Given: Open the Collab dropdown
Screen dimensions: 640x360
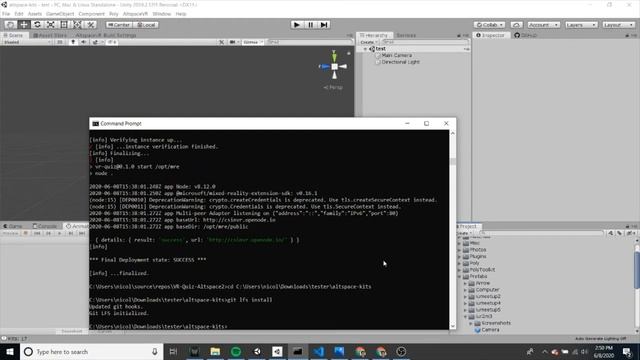Looking at the screenshot, I should (489, 25).
